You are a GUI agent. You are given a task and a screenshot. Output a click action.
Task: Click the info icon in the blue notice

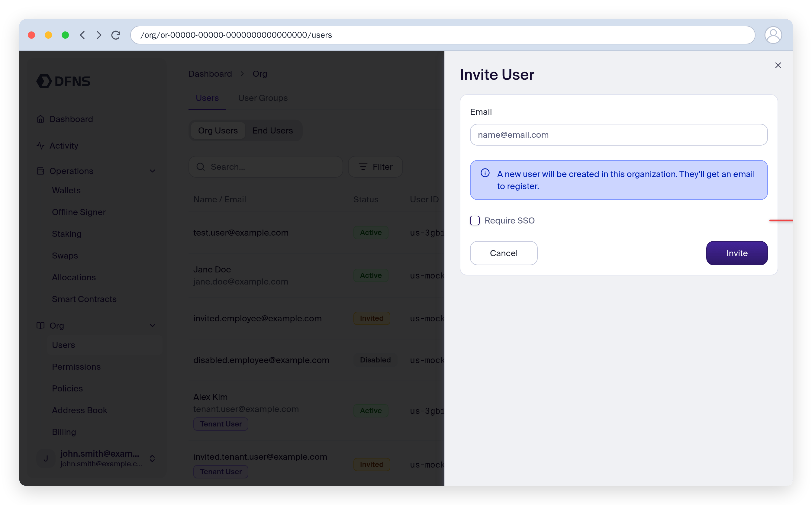(x=485, y=173)
